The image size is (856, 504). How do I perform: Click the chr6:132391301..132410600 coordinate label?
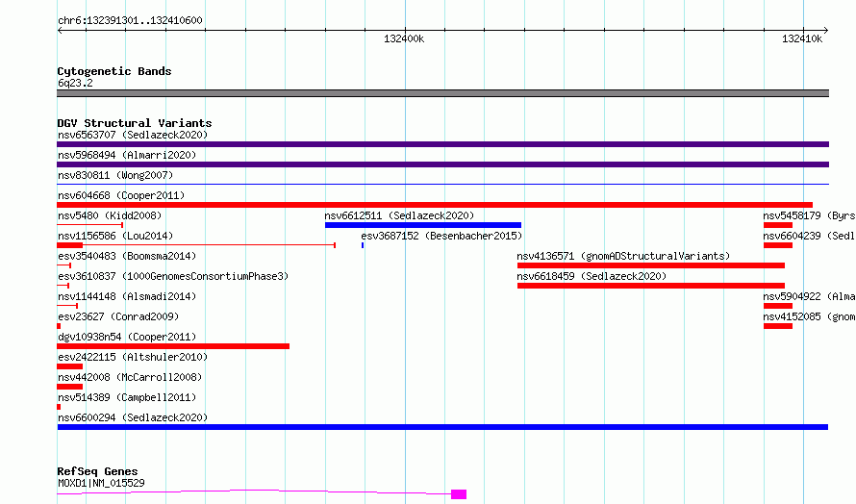130,21
